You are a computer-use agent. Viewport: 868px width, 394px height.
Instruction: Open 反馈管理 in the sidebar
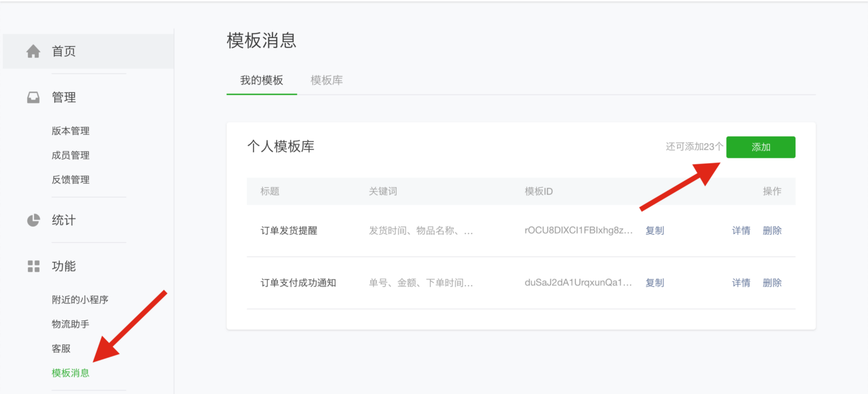click(71, 180)
